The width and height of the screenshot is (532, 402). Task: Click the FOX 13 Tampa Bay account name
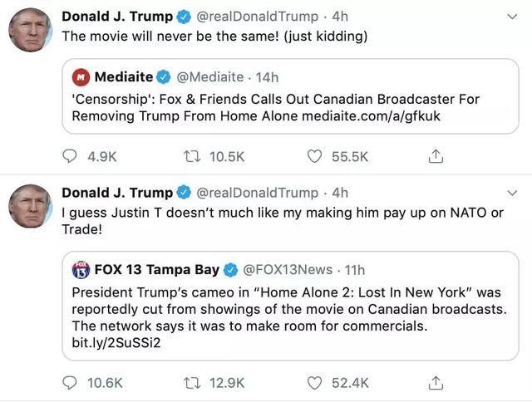click(x=156, y=269)
